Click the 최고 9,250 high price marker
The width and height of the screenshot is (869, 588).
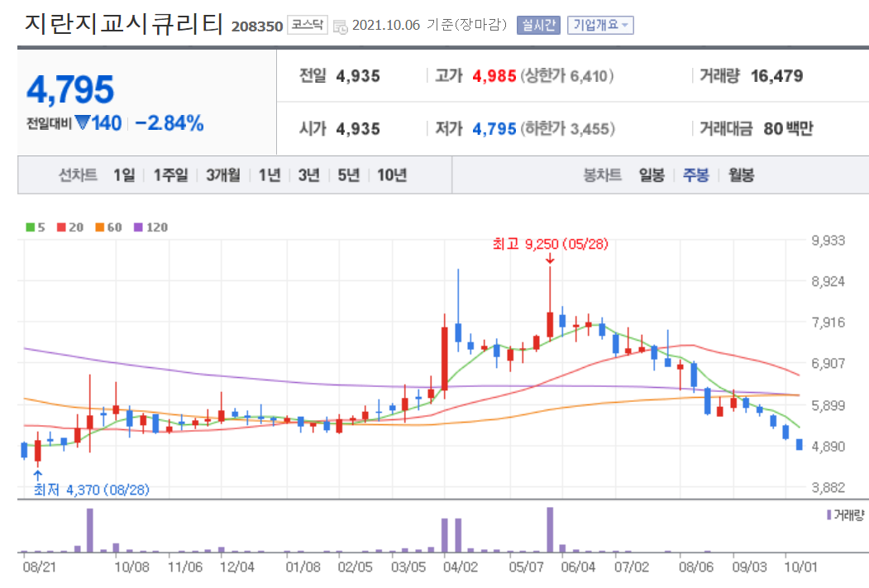[x=551, y=245]
